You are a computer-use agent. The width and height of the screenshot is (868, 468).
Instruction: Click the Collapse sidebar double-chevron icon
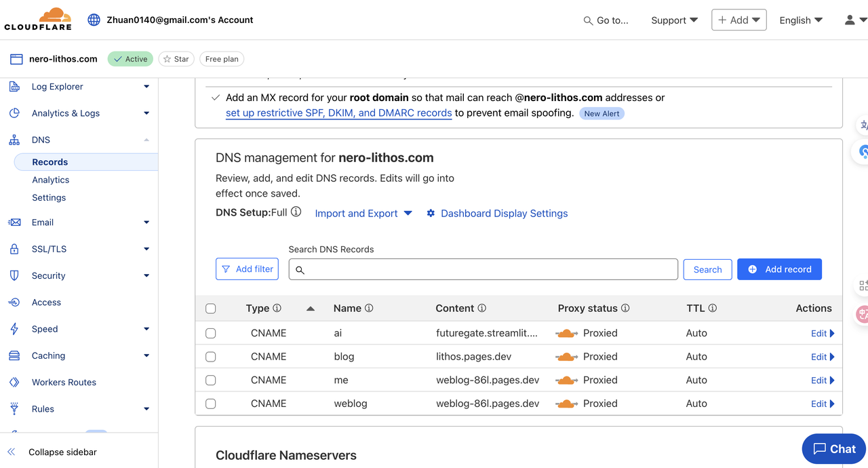pos(11,452)
